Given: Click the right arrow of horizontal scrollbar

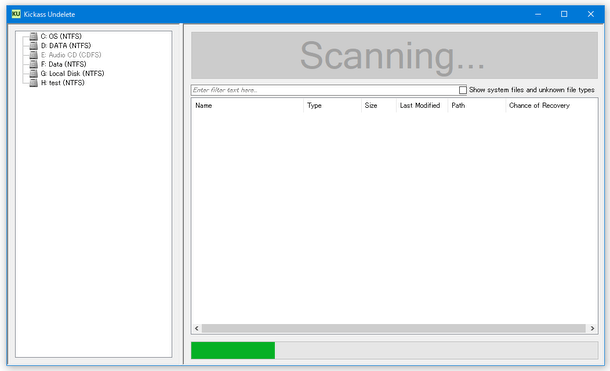Looking at the screenshot, I should (x=592, y=329).
